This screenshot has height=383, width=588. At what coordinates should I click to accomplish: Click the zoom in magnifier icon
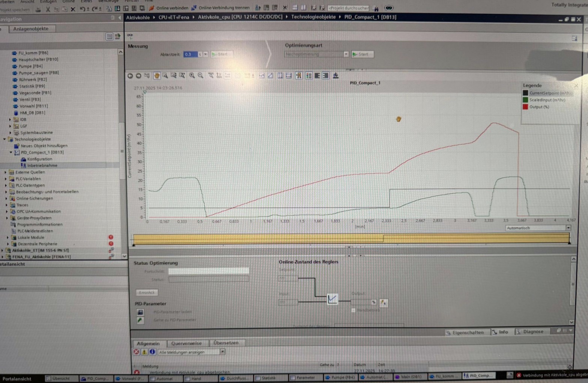(x=192, y=76)
